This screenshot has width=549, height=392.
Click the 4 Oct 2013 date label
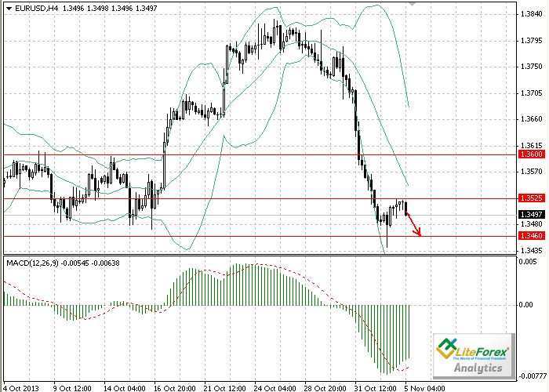coord(23,387)
